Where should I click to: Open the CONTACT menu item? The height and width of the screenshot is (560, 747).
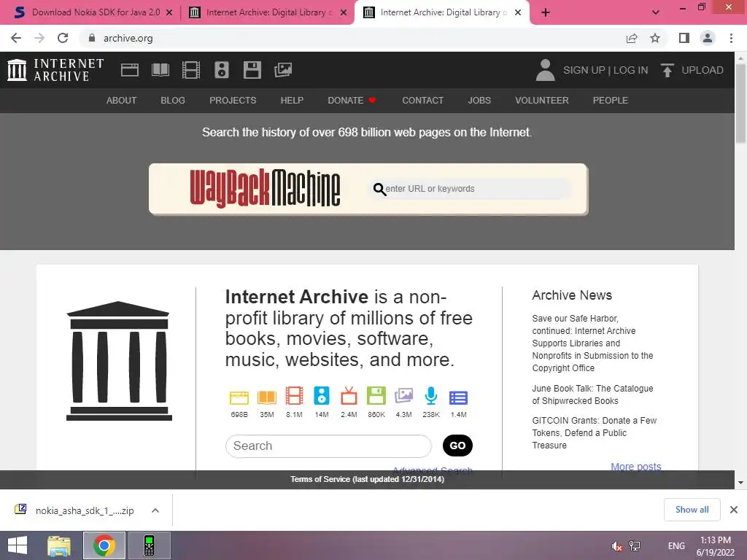coord(422,101)
